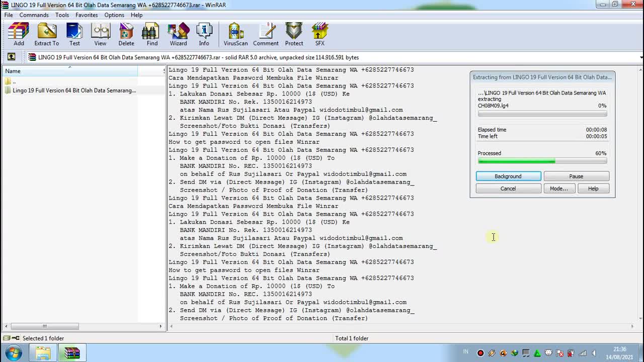Click the Protect archive icon
This screenshot has width=644, height=362.
click(x=294, y=35)
